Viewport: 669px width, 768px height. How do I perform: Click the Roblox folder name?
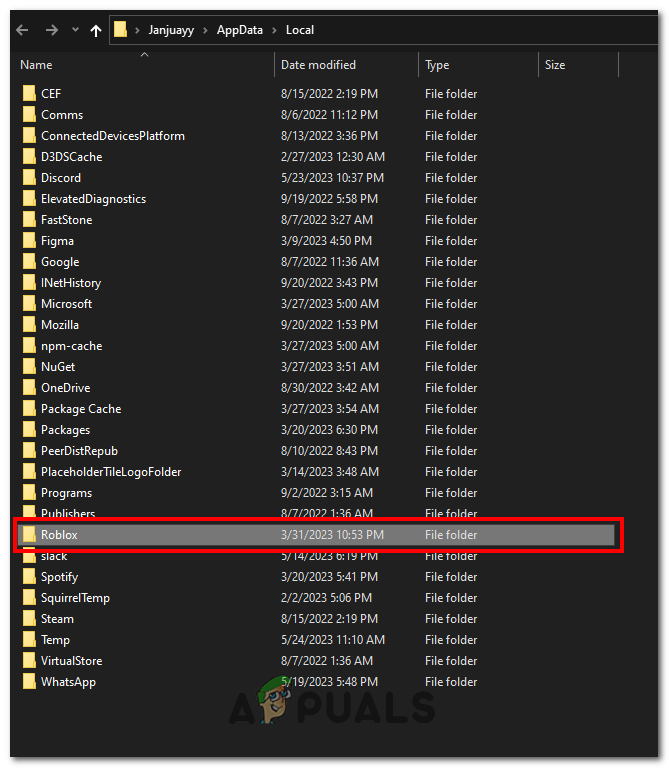click(x=59, y=535)
